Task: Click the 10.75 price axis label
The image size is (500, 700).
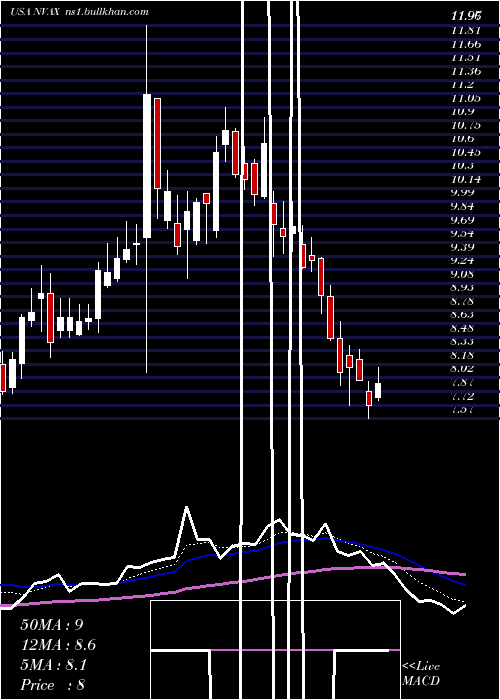Action: 466,125
